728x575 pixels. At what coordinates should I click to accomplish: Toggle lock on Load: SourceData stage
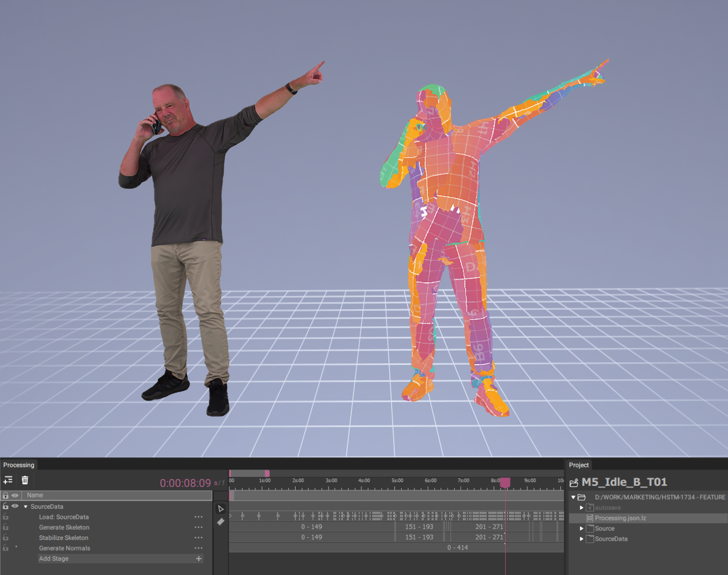tap(5, 517)
